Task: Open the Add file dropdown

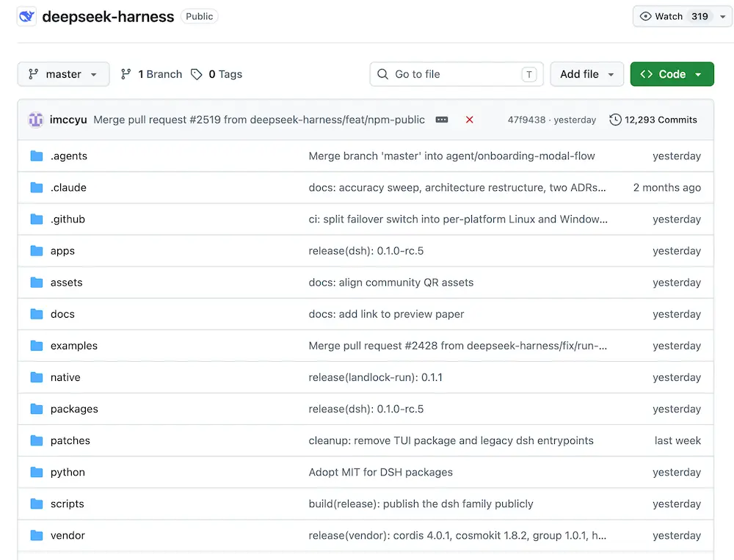Action: pos(586,74)
